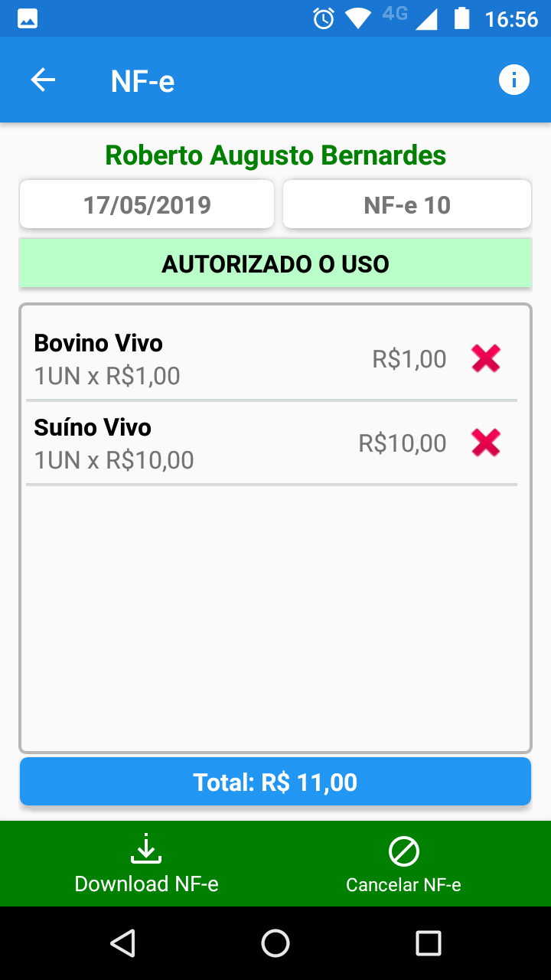Tap the AUTORIZADO O USO status banner
Image resolution: width=551 pixels, height=980 pixels.
(x=275, y=264)
